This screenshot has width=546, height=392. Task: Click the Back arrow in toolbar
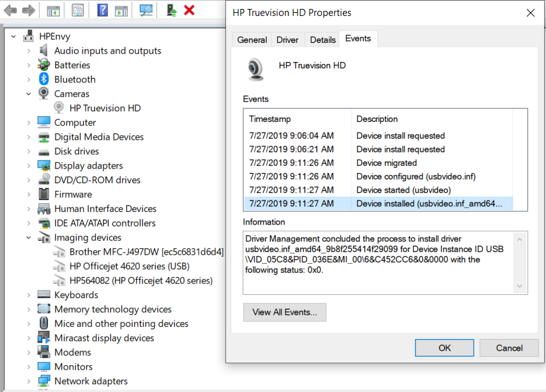(11, 10)
